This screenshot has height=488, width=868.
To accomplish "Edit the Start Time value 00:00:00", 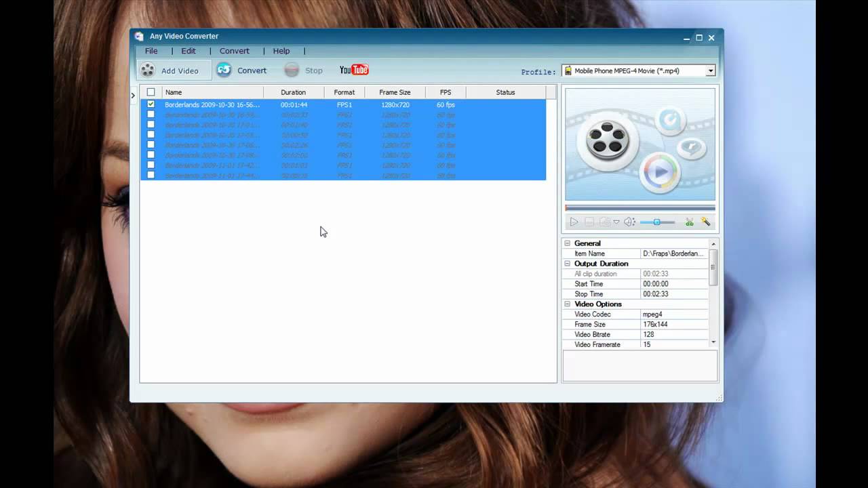I will [x=674, y=284].
